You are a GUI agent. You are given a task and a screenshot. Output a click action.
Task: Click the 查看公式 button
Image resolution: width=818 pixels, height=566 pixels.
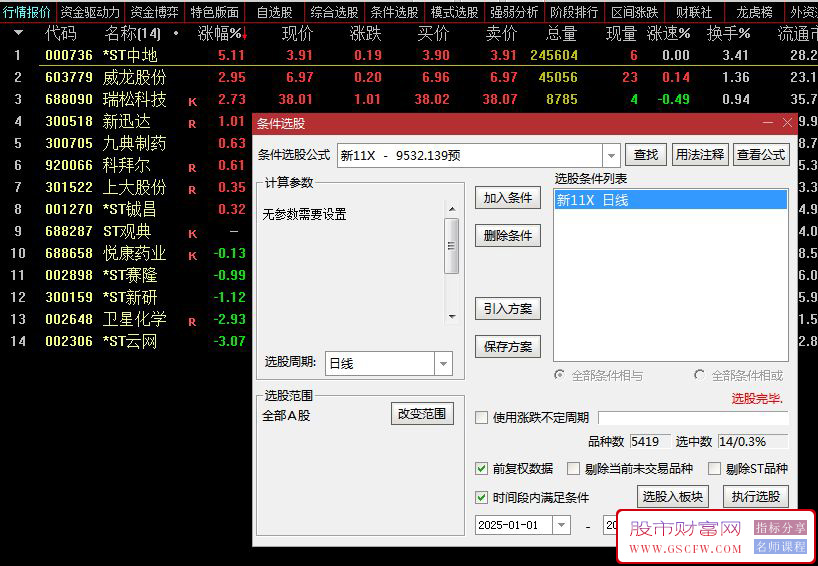pos(761,155)
